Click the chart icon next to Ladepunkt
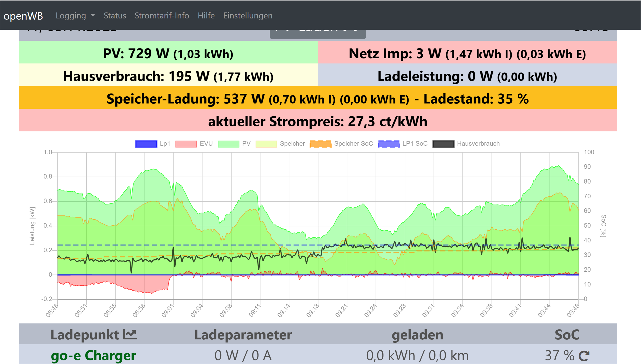The image size is (641, 364). [130, 334]
